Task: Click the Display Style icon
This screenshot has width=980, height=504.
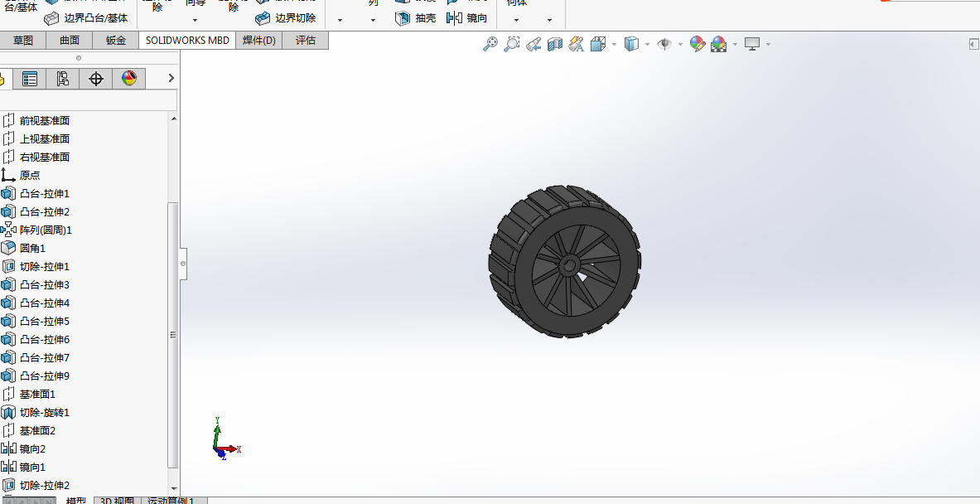Action: 632,44
